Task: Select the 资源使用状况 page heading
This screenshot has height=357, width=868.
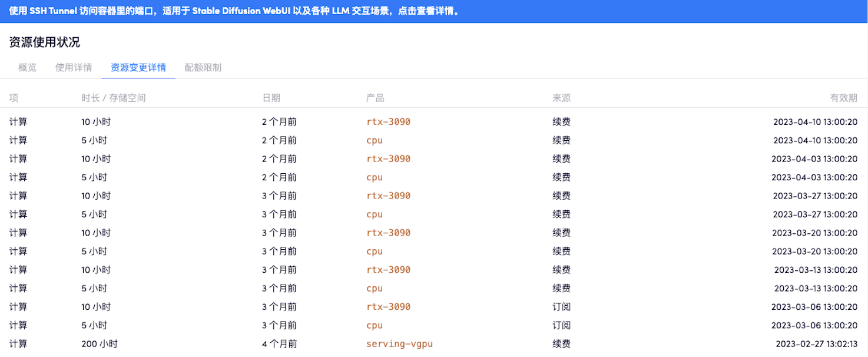Action: pyautogui.click(x=43, y=42)
